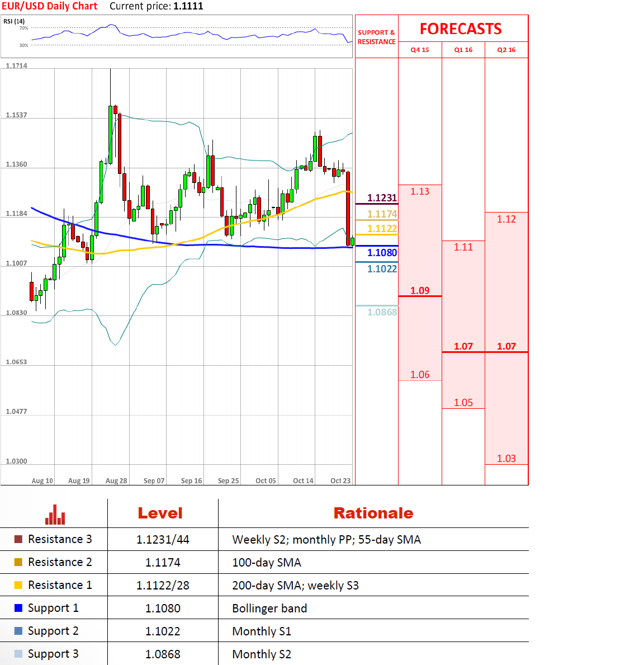The height and width of the screenshot is (665, 644).
Task: Select the Support 2 row label
Action: coord(54,631)
